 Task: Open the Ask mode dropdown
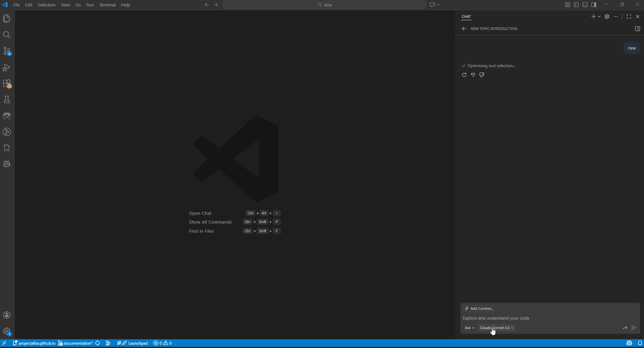(x=470, y=328)
